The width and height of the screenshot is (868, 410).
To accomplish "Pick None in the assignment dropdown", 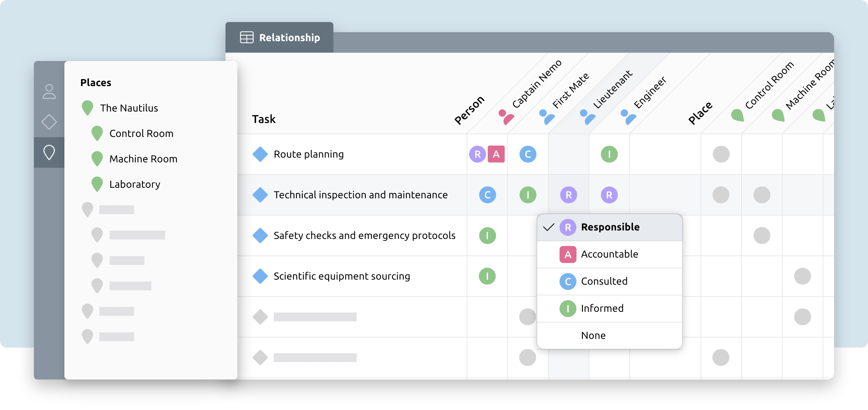I will 593,335.
